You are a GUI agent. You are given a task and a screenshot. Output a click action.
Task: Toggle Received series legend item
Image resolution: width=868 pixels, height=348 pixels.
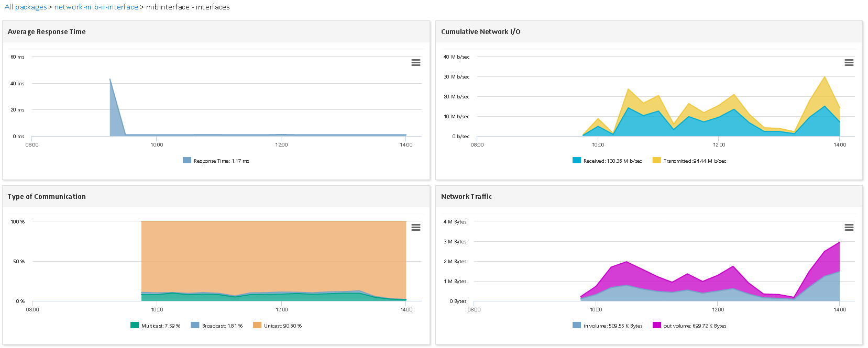(x=612, y=161)
